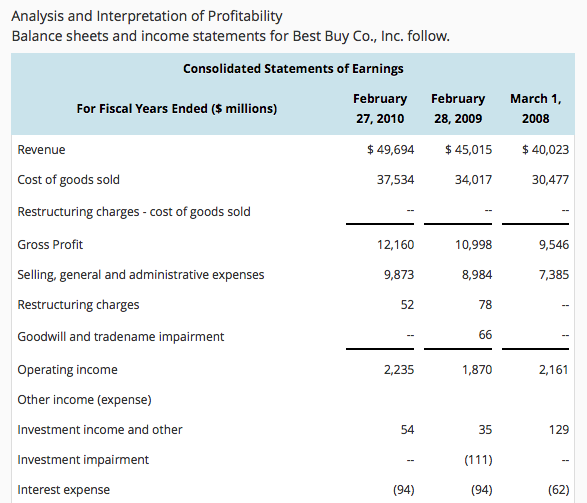This screenshot has height=503, width=587.
Task: Select the 2010 revenue value $49,694
Action: 390,150
